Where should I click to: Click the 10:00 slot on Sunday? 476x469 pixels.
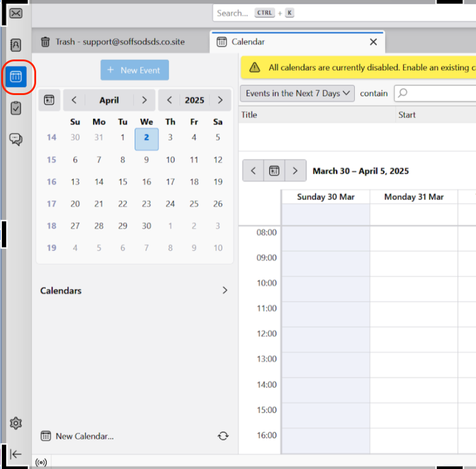[326, 289]
